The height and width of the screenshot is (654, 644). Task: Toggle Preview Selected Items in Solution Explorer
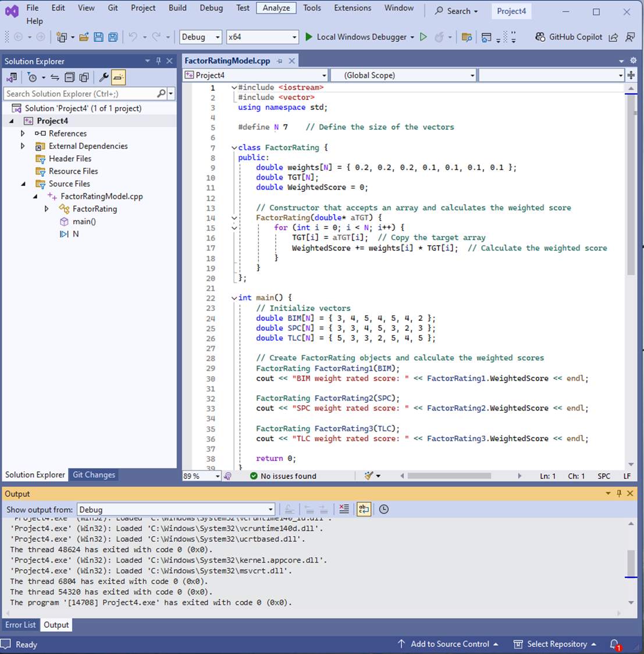pos(118,77)
